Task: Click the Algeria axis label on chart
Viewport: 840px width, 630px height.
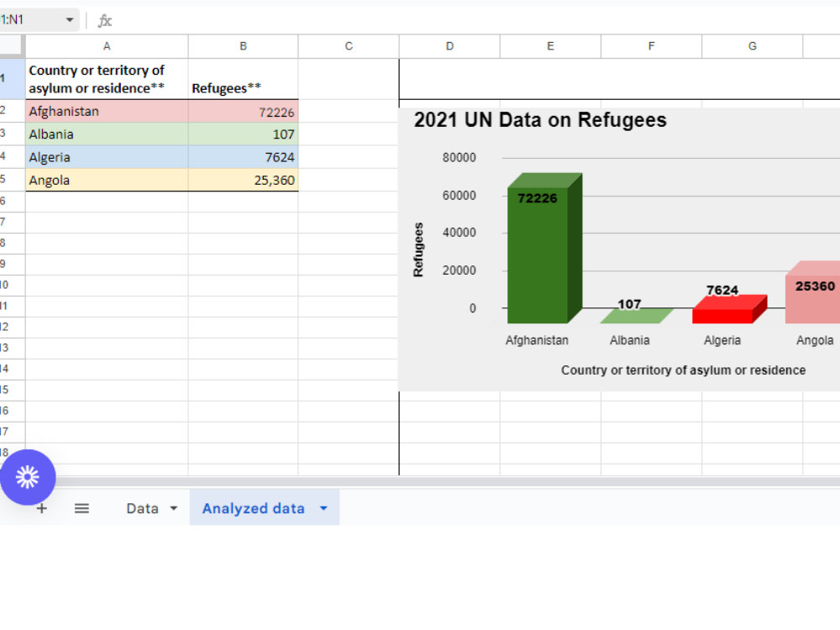Action: pos(722,340)
